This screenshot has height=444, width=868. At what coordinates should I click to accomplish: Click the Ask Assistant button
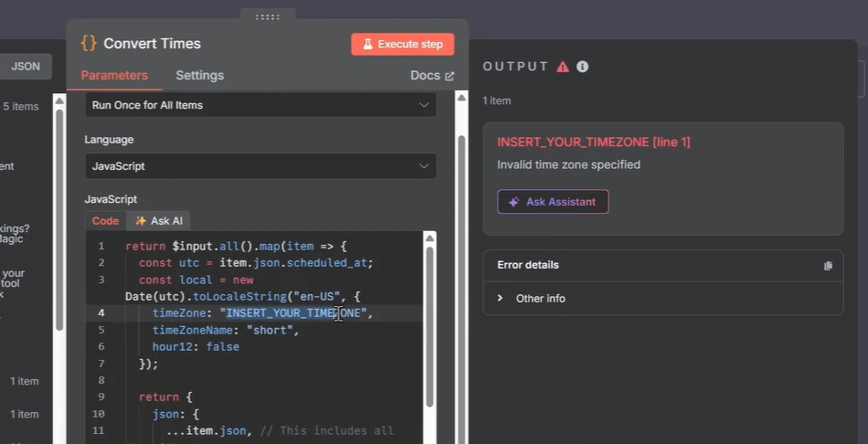coord(553,202)
